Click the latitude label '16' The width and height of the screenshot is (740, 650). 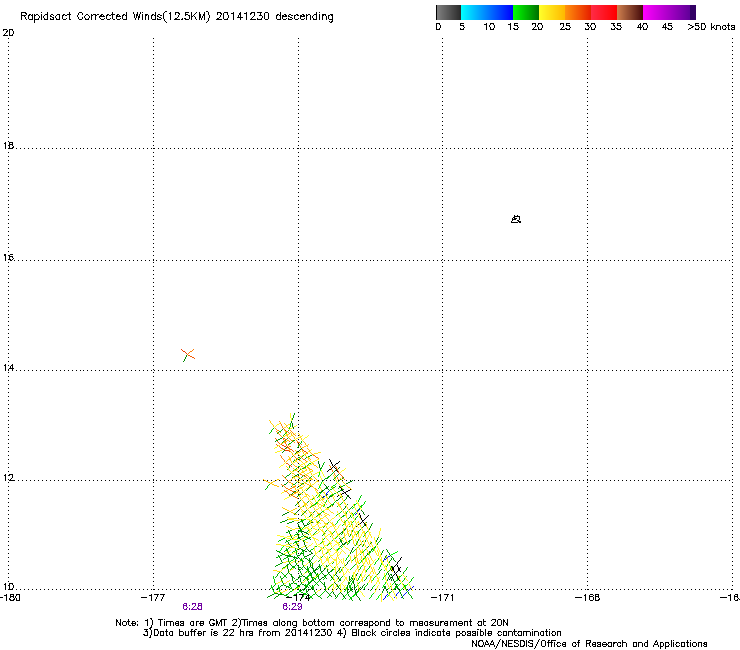tap(8, 258)
